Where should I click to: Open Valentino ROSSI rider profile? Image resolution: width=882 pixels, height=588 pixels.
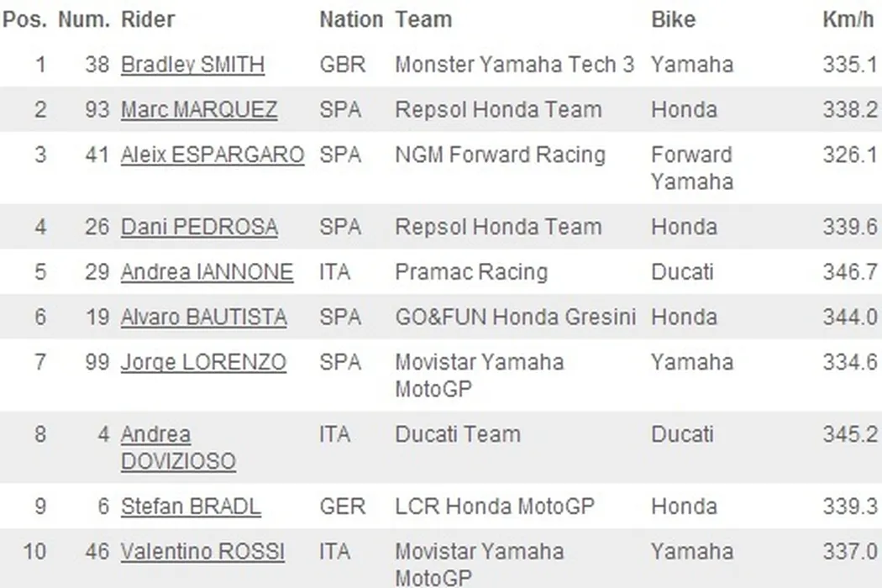click(x=202, y=552)
